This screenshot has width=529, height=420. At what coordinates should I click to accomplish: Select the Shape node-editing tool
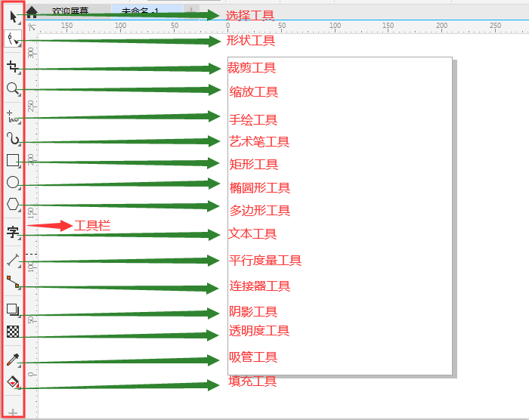[x=13, y=39]
